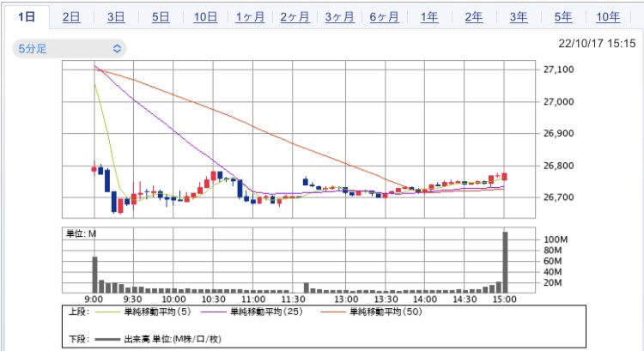The image size is (644, 351).
Task: Click the 26,700 price axis label
Action: pos(559,197)
